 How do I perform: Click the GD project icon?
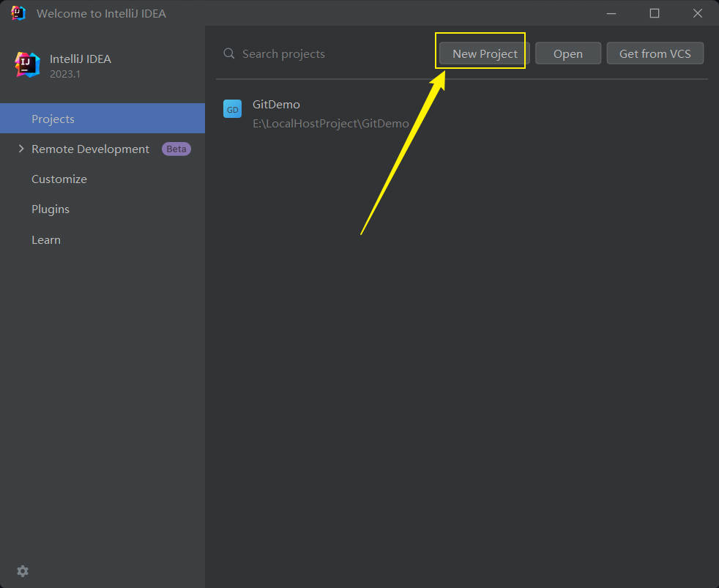233,109
